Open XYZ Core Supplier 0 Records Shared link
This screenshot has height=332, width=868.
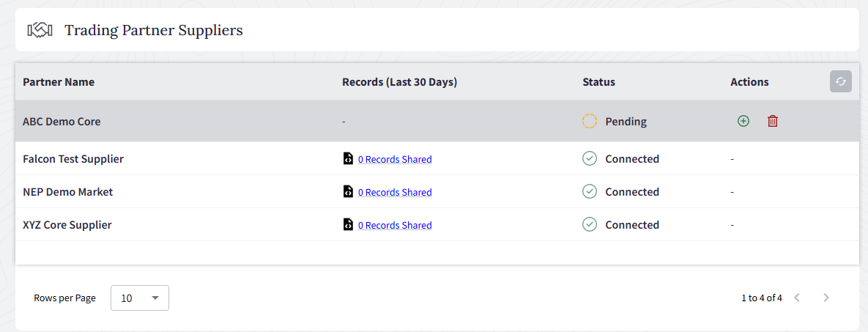pos(395,226)
